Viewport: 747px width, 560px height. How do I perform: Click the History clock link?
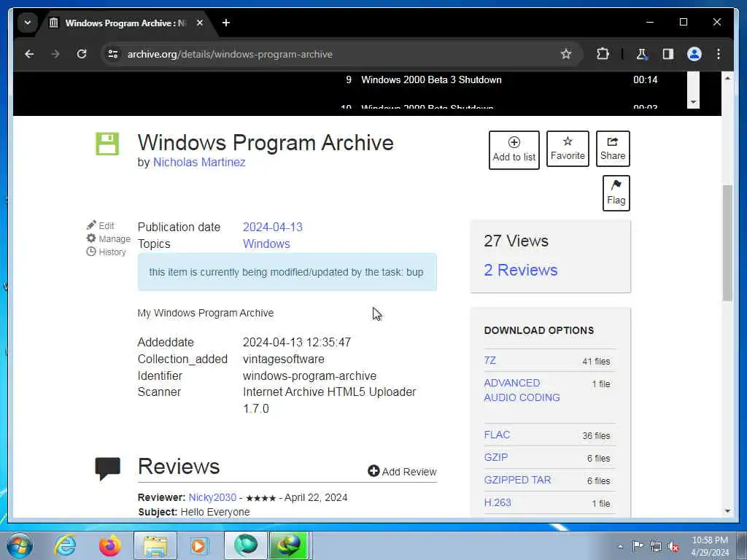[x=107, y=252]
